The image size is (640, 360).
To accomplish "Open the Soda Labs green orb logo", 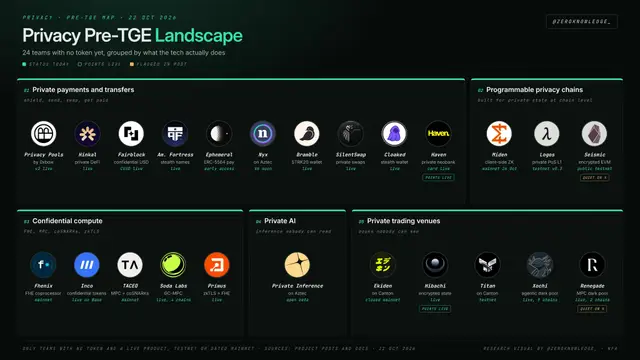I will coord(173,265).
